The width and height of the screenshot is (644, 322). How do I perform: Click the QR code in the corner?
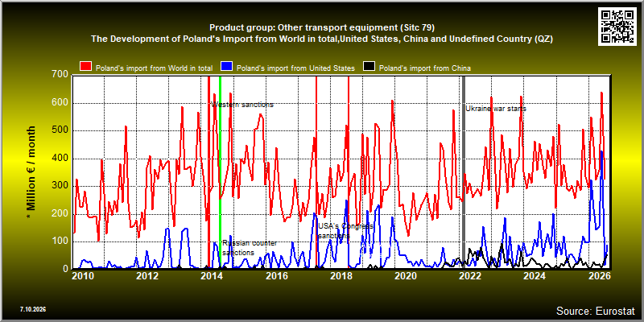(x=617, y=26)
